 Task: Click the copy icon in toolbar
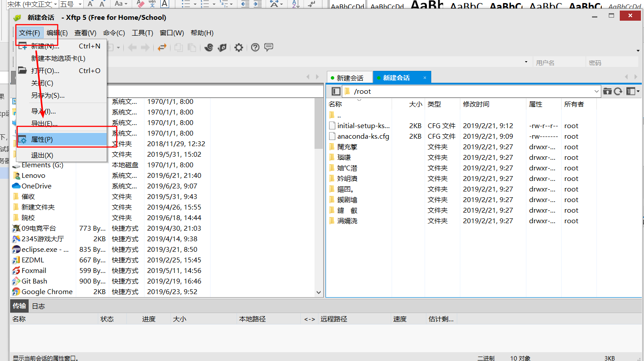[x=178, y=47]
